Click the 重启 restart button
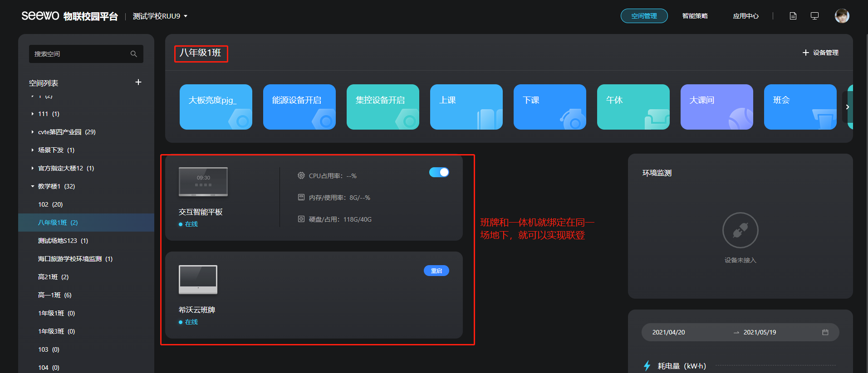 point(436,271)
